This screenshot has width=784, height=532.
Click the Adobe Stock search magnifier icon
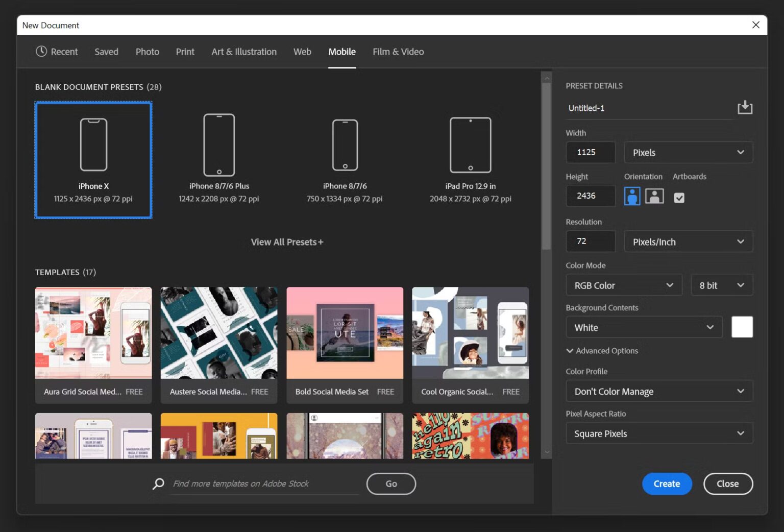tap(157, 483)
